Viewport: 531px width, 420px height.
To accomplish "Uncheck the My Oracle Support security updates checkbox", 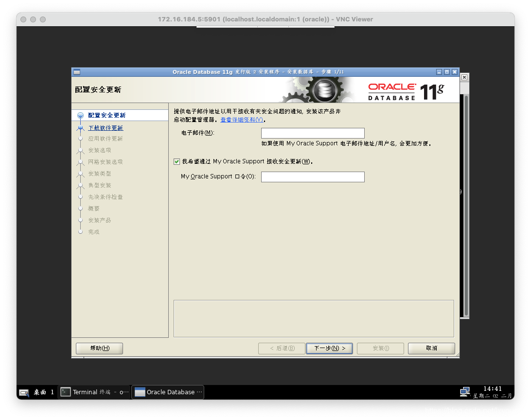I will 177,162.
